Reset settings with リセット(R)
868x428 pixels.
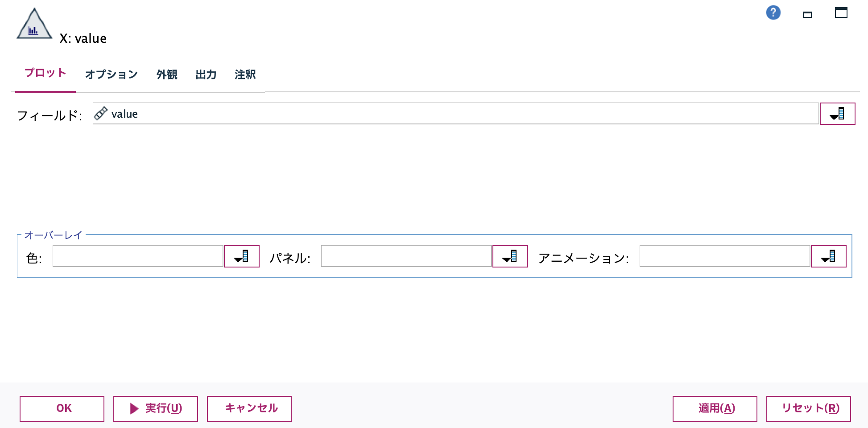coord(808,408)
